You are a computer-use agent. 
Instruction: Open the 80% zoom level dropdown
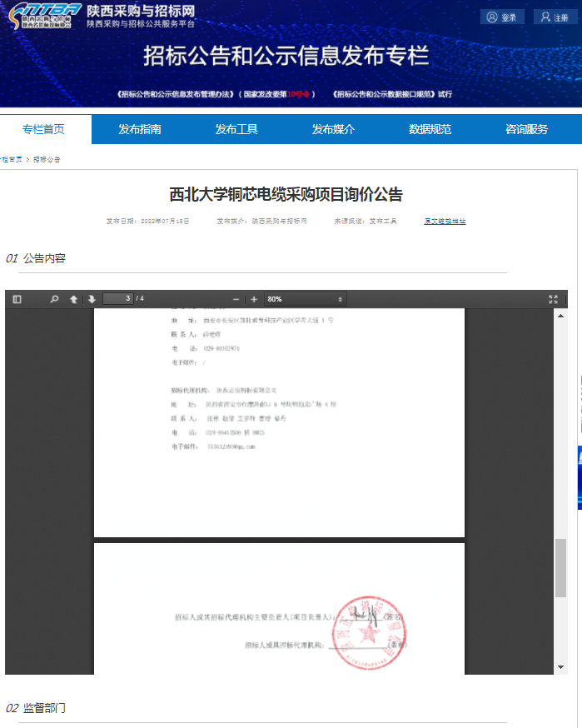305,299
